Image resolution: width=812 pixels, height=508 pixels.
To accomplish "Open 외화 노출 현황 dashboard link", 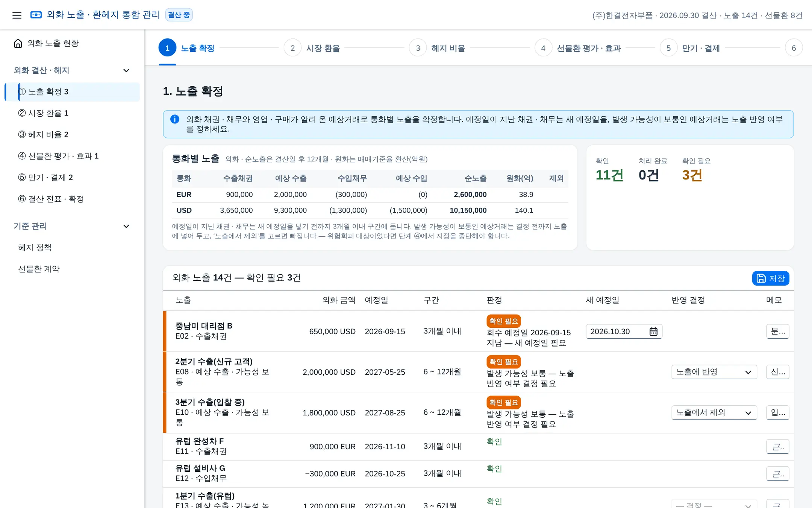I will coord(72,43).
